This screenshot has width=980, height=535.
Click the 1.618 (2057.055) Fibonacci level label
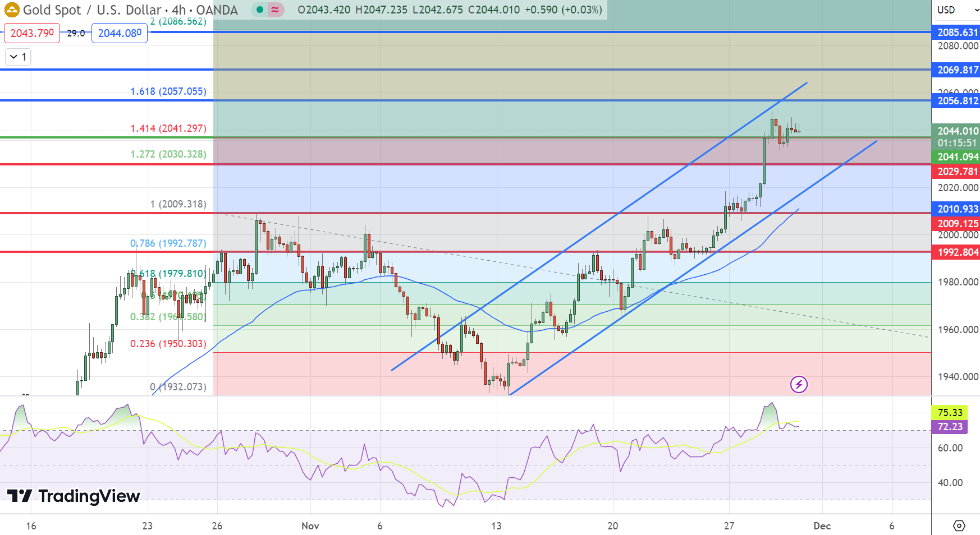(x=168, y=91)
